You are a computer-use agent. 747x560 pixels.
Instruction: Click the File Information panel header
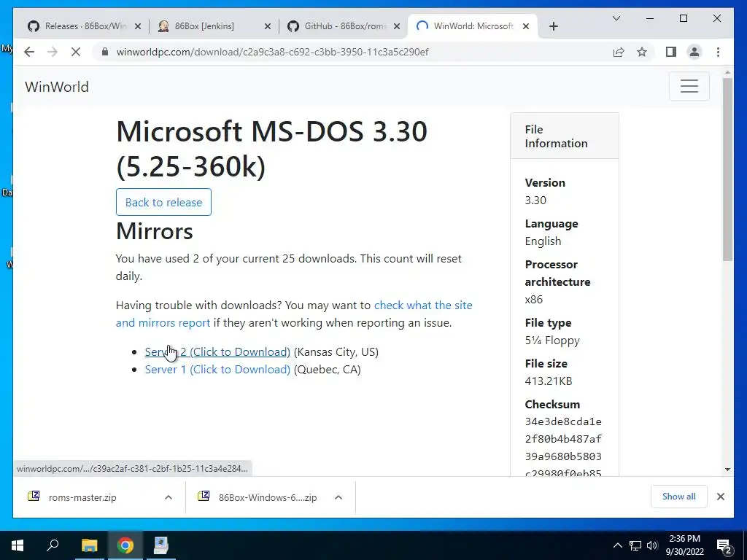click(x=565, y=136)
